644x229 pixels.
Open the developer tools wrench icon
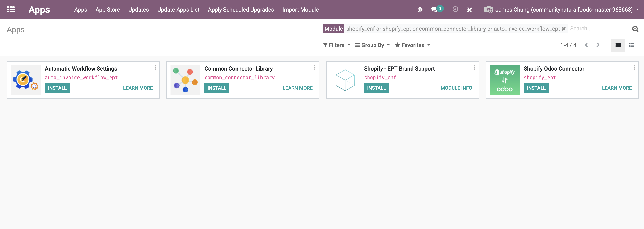coord(469,10)
